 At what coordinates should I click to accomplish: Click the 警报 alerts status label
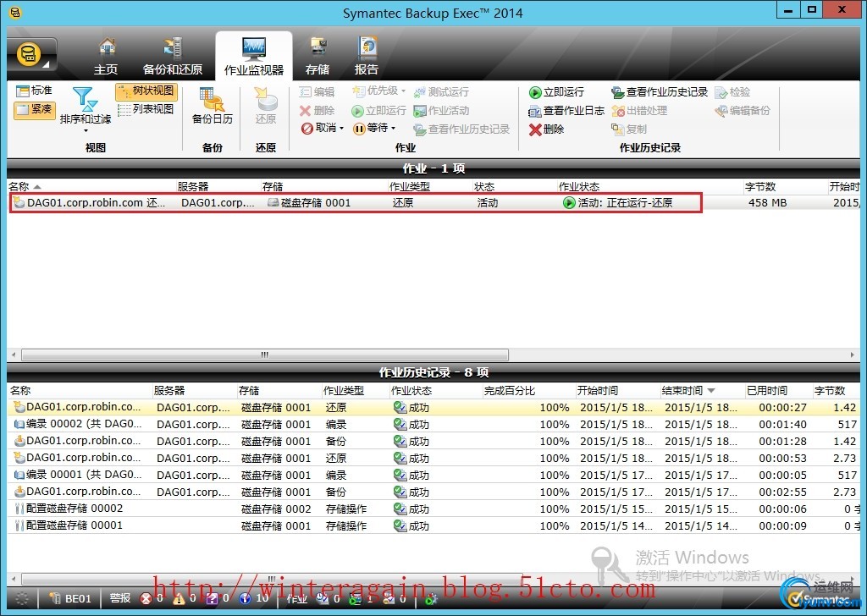pyautogui.click(x=120, y=598)
